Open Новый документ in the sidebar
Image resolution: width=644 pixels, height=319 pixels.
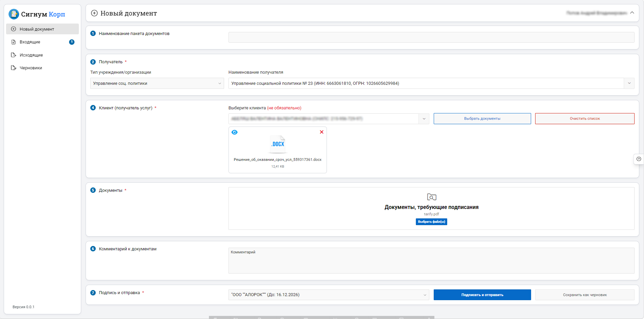pos(42,29)
